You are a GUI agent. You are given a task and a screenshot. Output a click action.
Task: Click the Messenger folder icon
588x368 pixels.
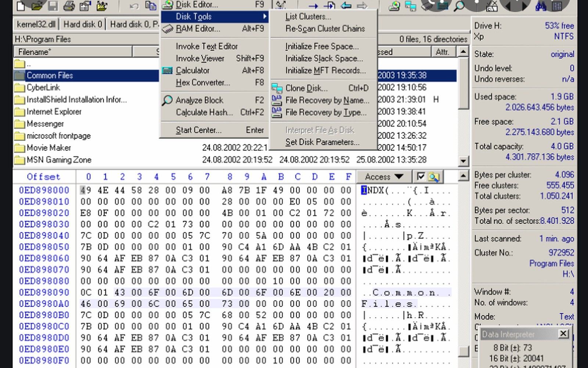(19, 124)
